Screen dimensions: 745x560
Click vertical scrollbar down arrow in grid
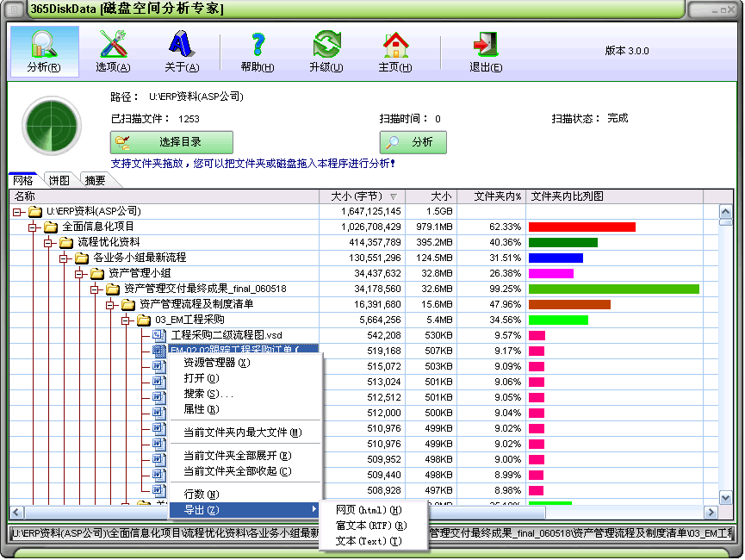725,498
